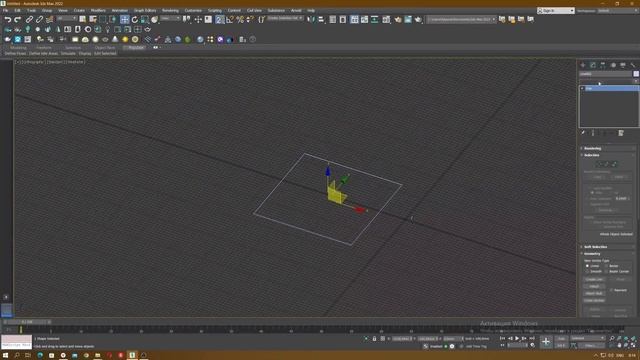Click the Create Line button

tap(594, 280)
